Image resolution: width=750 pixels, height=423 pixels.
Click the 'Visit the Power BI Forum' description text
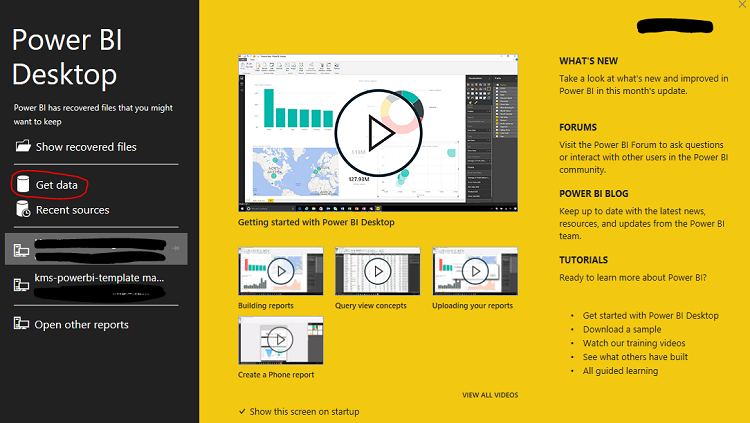point(644,157)
